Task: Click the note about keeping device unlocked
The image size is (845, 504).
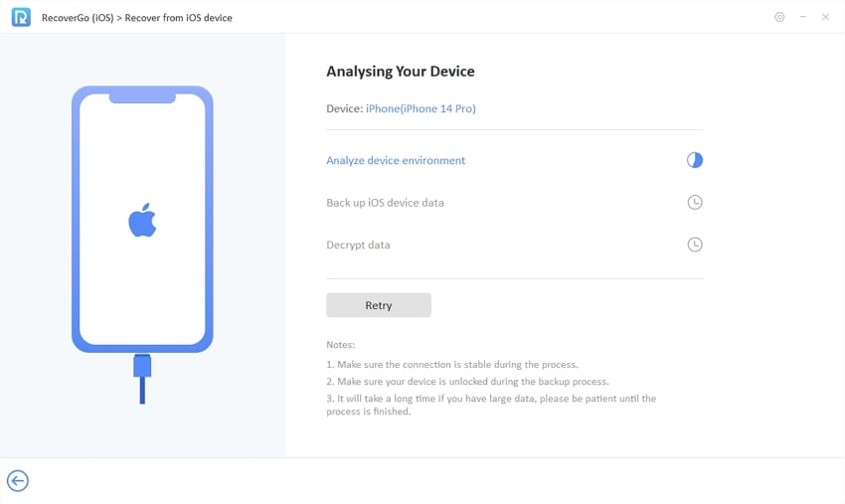Action: [467, 382]
